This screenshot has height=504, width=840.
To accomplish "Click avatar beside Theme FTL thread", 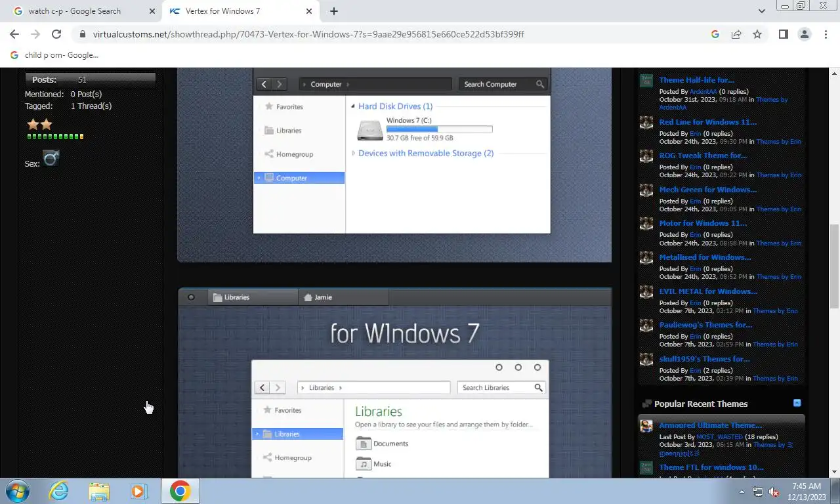I will (646, 468).
